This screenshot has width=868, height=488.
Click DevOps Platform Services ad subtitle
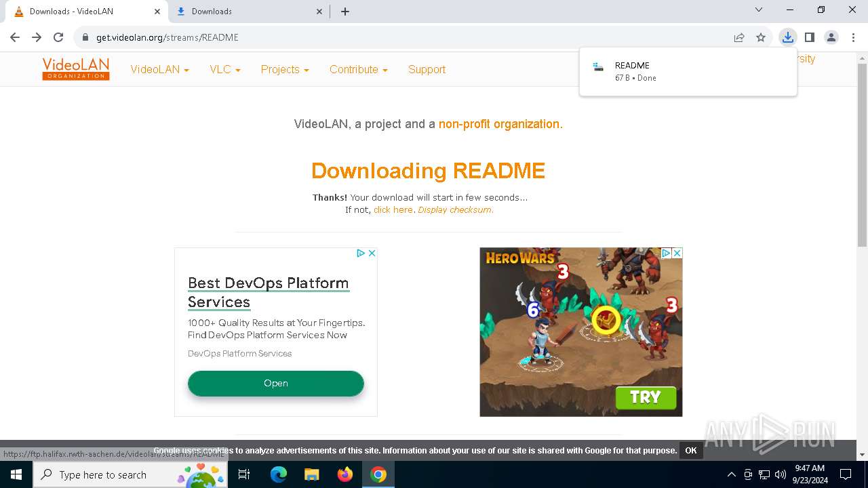tap(239, 354)
